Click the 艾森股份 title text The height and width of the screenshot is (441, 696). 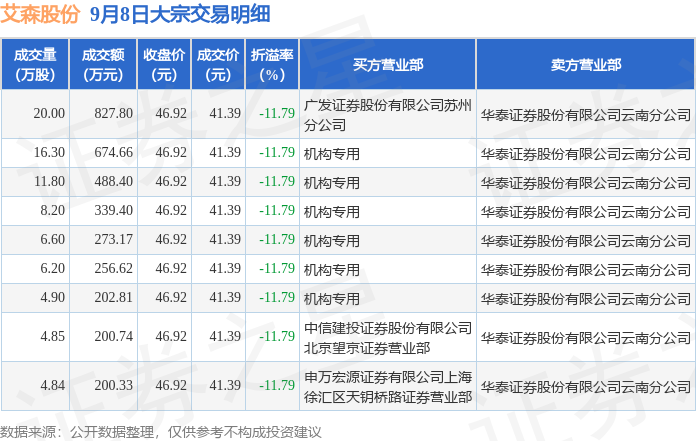(x=40, y=14)
